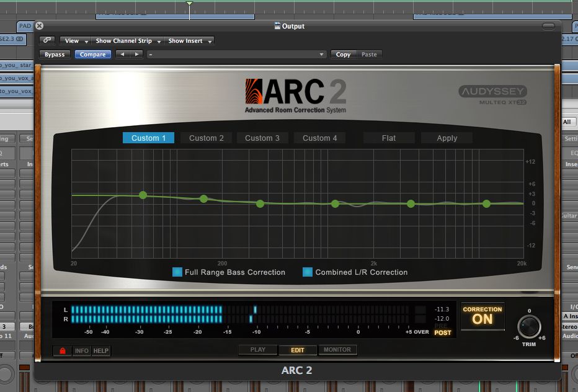Click the link chain icon button

[x=47, y=40]
